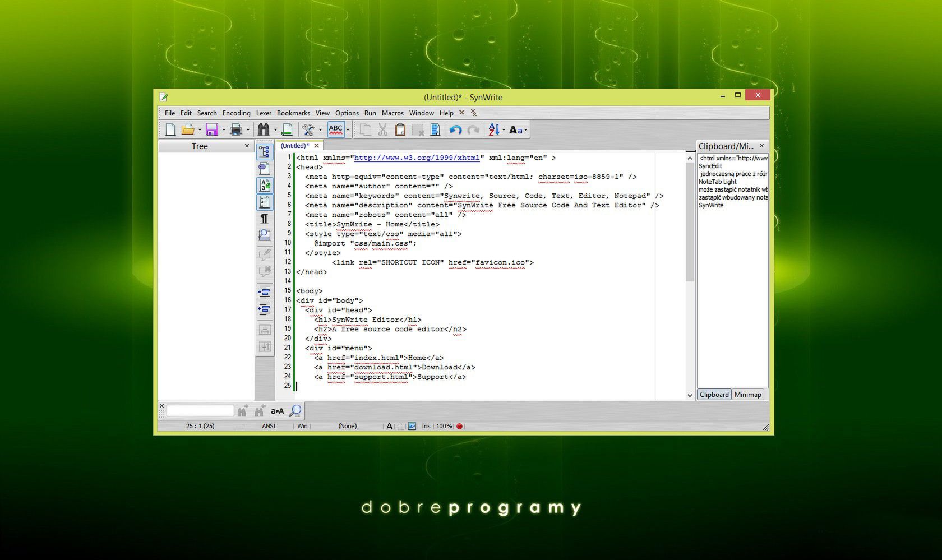Toggle the blue window status bar icon
This screenshot has height=560, width=942.
click(412, 426)
